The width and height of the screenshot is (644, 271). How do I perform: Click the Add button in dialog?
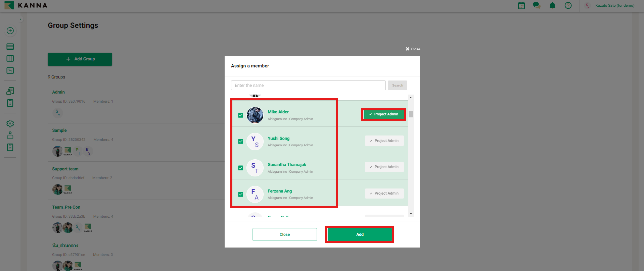(360, 234)
